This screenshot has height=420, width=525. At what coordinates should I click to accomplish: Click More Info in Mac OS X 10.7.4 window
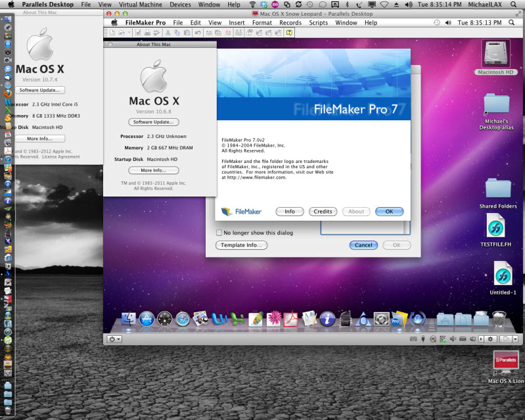pyautogui.click(x=39, y=138)
